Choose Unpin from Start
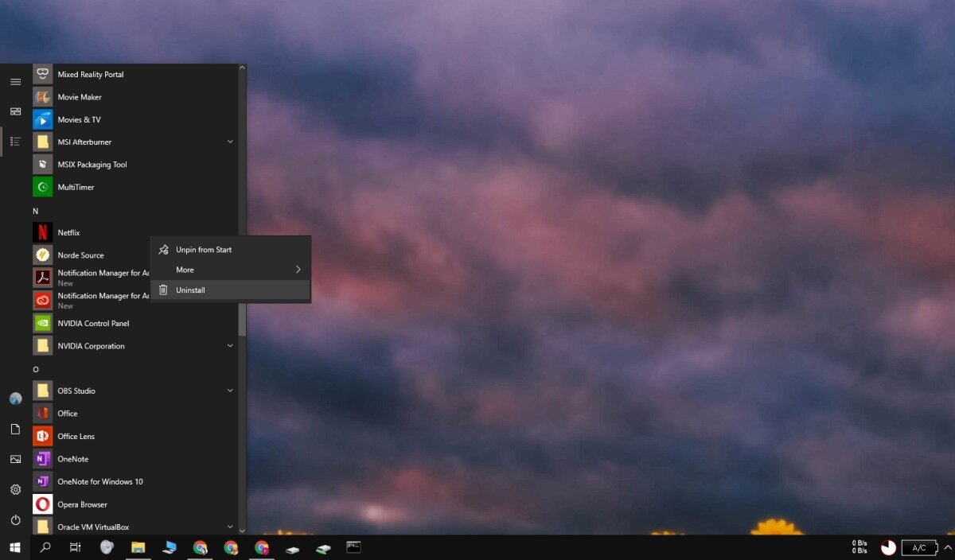955x560 pixels. click(x=205, y=249)
